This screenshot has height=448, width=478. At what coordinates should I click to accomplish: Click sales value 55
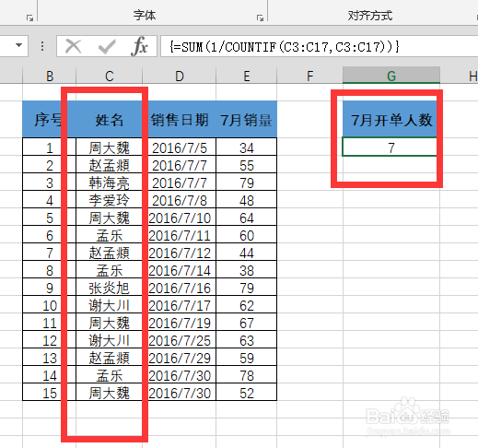click(247, 165)
